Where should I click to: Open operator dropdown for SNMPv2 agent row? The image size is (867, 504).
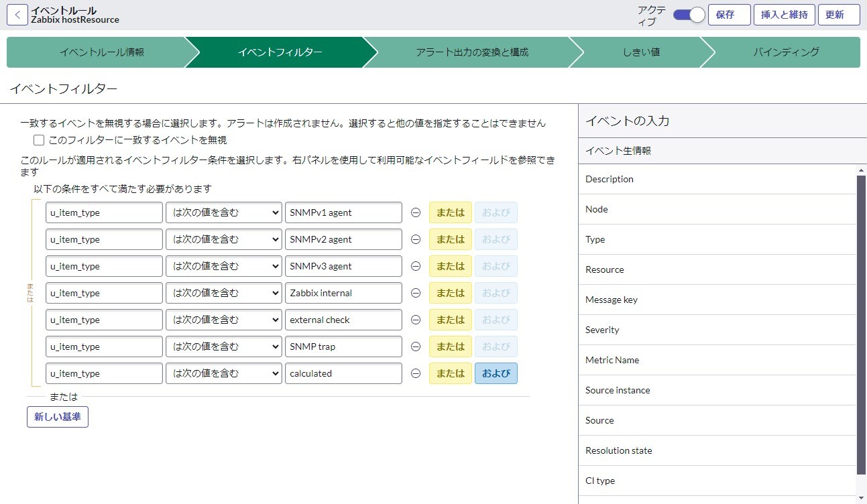(224, 239)
